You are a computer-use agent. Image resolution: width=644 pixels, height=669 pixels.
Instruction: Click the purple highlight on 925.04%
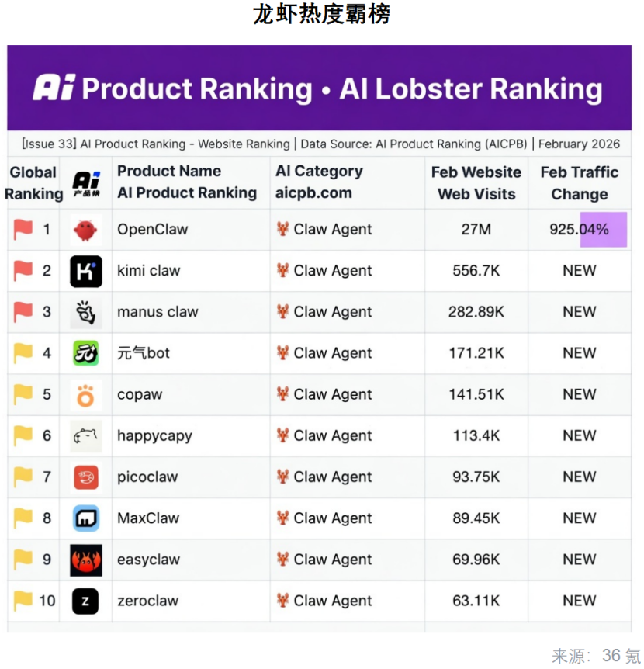tap(604, 230)
